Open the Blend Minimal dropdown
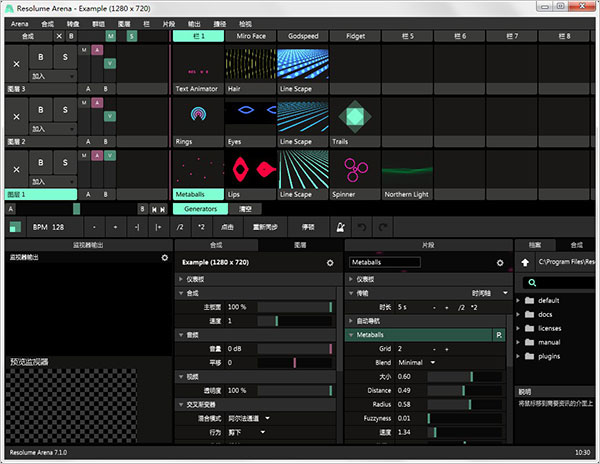Image resolution: width=600 pixels, height=464 pixels. click(412, 362)
